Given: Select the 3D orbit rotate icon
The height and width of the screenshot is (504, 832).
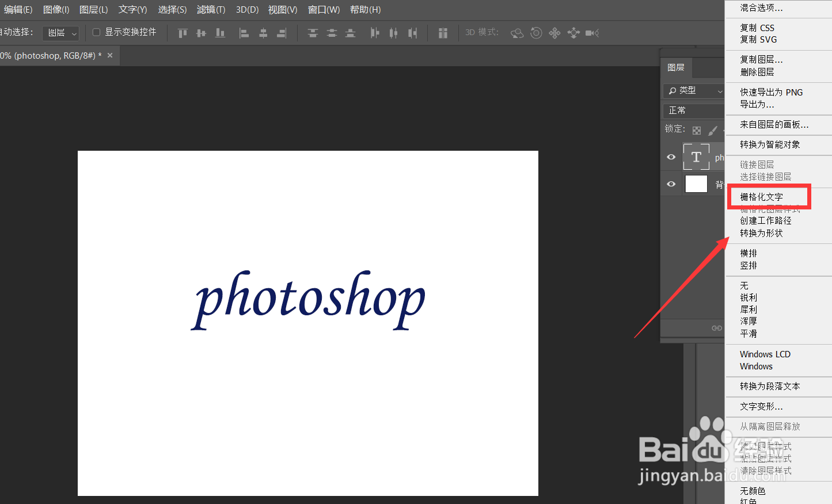Looking at the screenshot, I should [517, 33].
